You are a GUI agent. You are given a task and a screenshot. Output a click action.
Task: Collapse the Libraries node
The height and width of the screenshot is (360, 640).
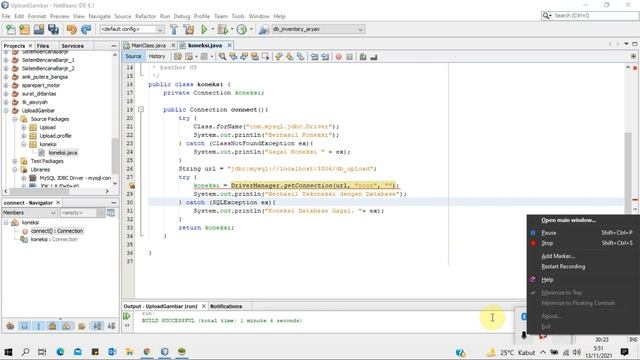(15, 169)
